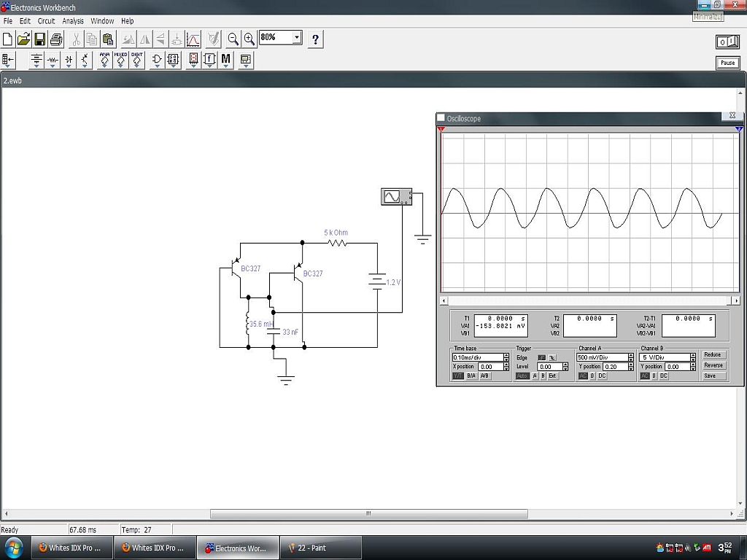Open the Favorites parts bin
This screenshot has height=560, width=747.
pos(8,60)
